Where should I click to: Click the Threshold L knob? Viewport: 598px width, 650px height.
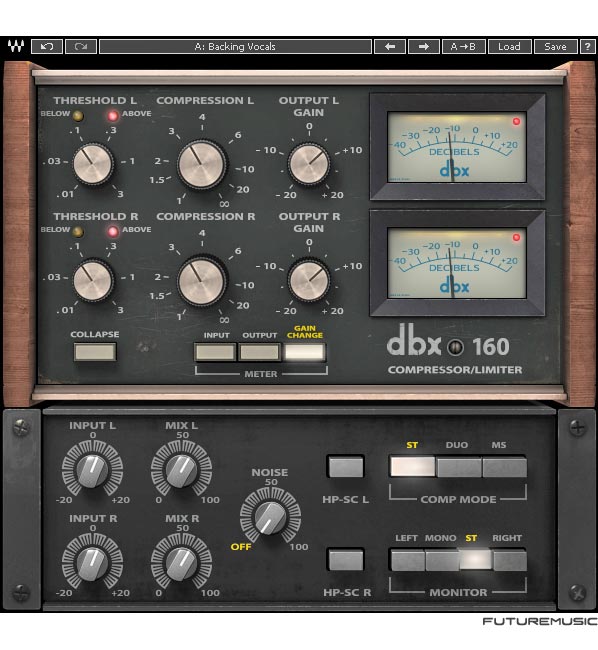(93, 164)
